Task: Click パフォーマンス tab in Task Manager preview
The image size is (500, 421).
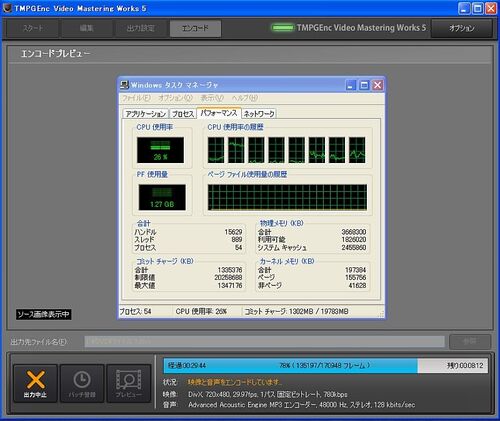Action: [x=219, y=113]
